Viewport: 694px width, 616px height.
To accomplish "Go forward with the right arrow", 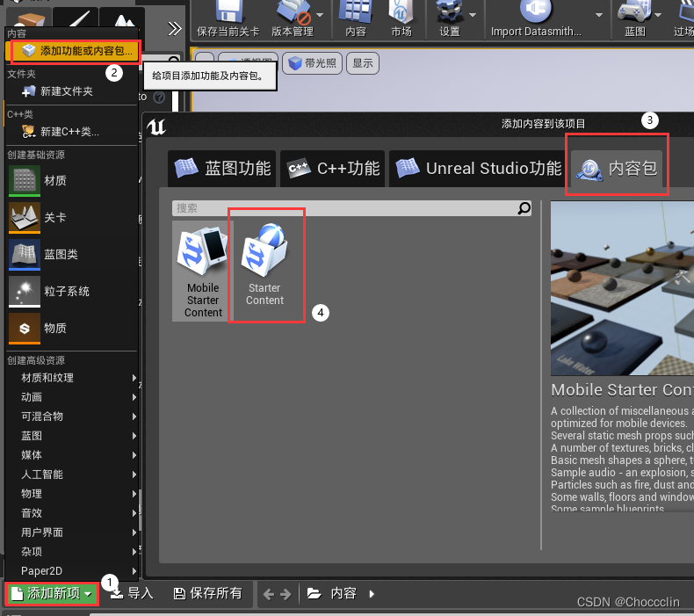I will point(286,594).
